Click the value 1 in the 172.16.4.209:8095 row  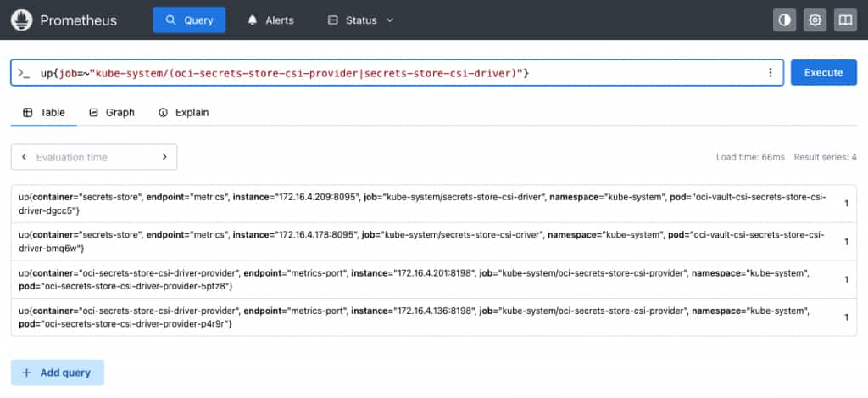point(847,204)
